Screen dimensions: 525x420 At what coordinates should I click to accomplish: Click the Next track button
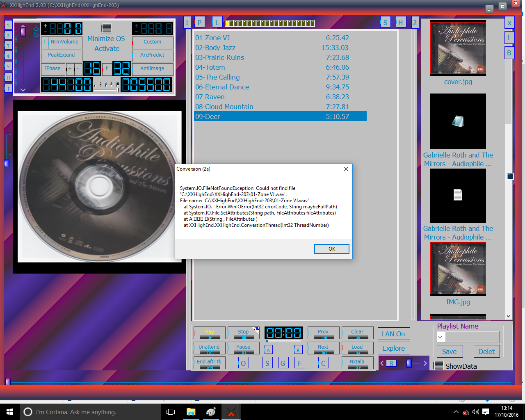(x=323, y=348)
